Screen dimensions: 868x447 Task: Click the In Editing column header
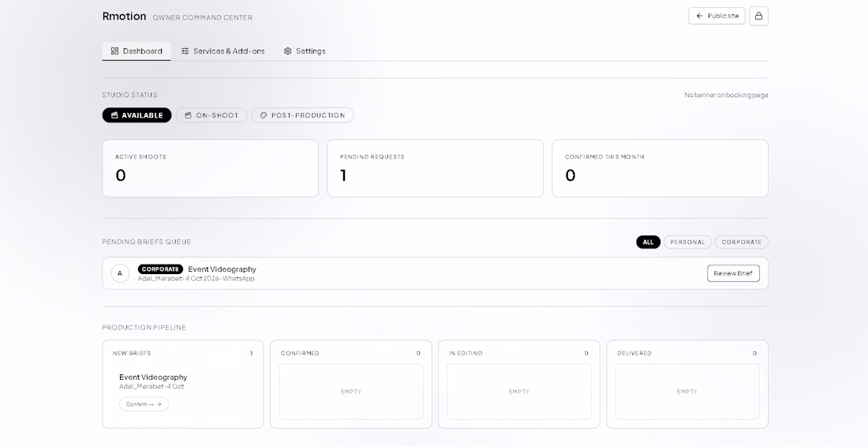click(x=466, y=353)
